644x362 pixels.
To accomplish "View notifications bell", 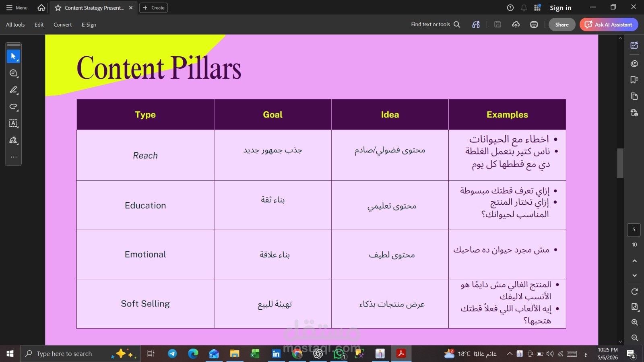I will tap(524, 8).
